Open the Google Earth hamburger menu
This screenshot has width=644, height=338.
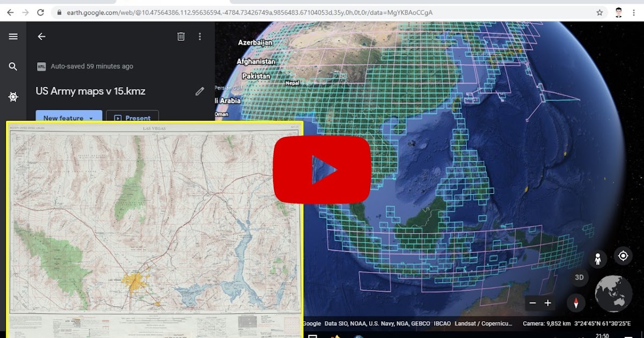pyautogui.click(x=13, y=36)
